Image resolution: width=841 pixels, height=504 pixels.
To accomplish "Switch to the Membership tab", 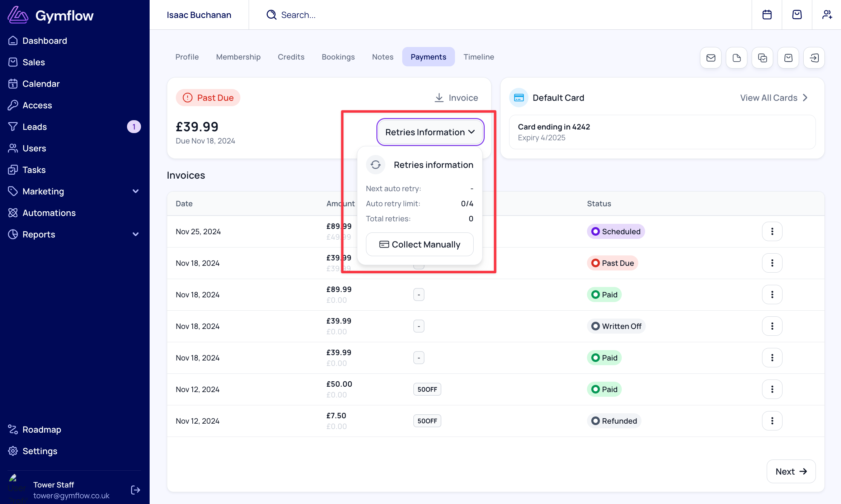I will tap(238, 57).
